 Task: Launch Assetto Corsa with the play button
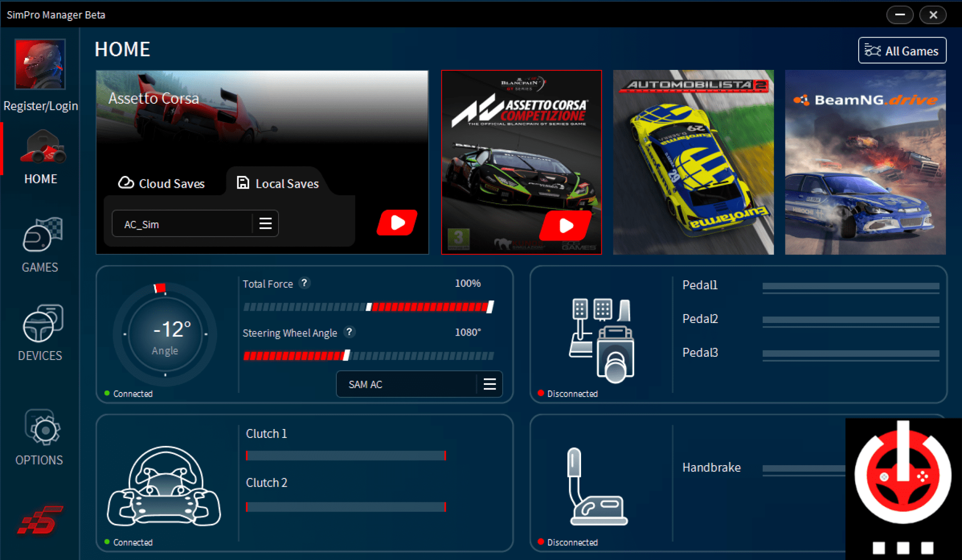[x=397, y=222]
